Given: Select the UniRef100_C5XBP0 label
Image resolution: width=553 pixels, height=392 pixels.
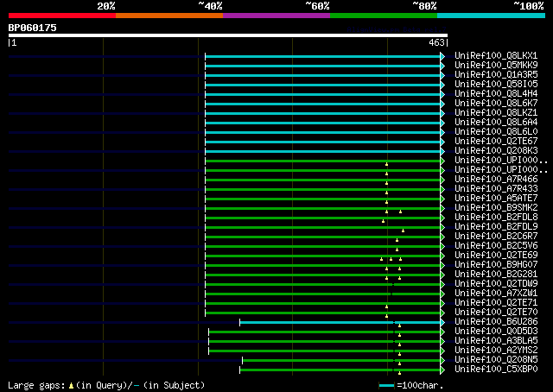Looking at the screenshot, I should (x=496, y=370).
